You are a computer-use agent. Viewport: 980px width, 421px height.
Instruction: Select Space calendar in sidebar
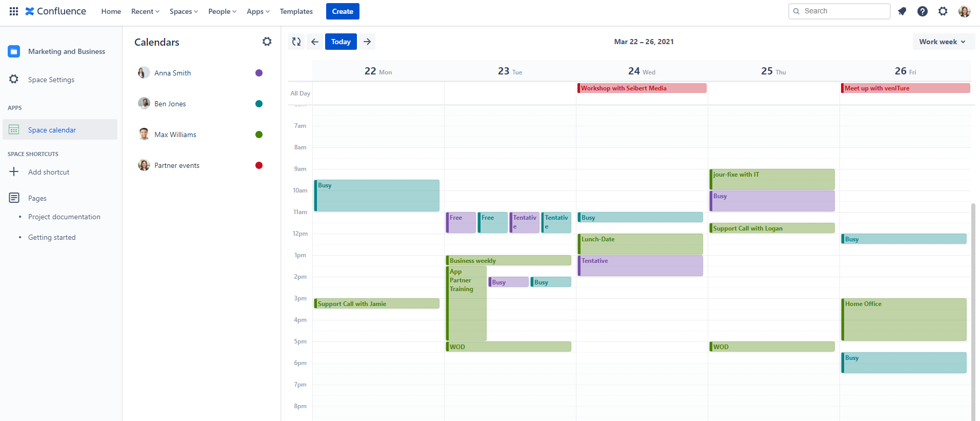point(52,130)
